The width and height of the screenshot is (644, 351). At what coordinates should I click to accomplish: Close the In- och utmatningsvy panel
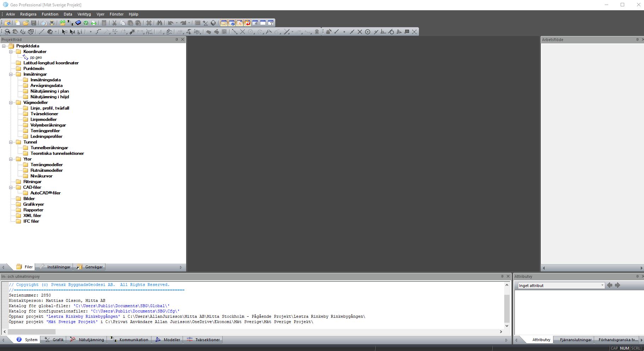pos(508,276)
